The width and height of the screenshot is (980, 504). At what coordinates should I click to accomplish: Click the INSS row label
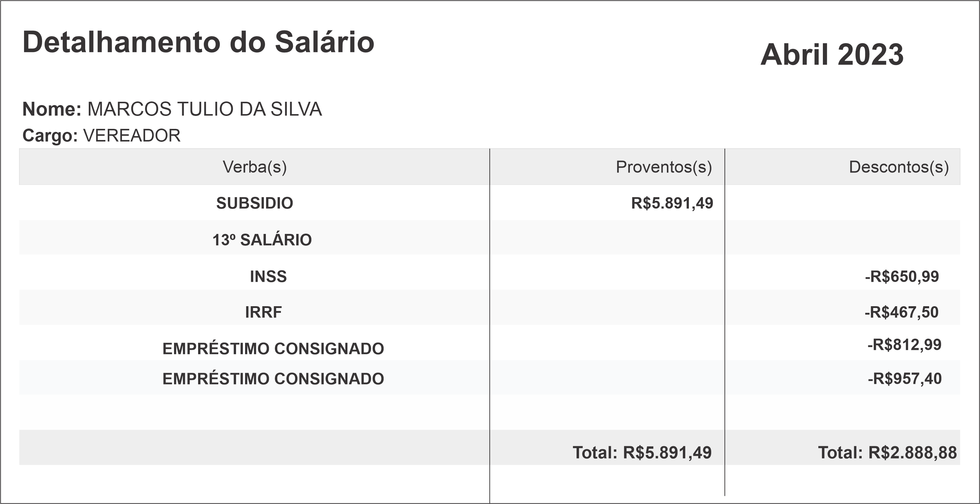click(268, 276)
